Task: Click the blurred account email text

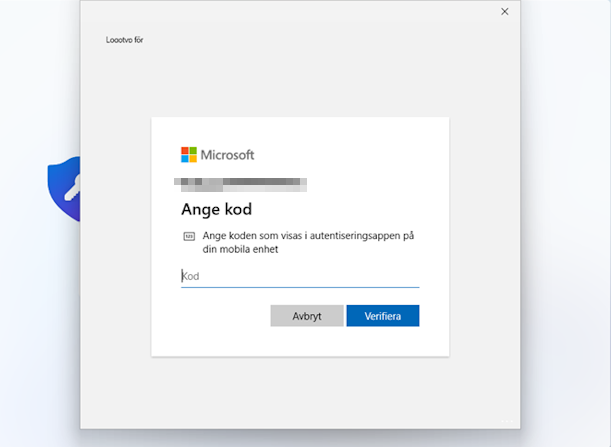Action: click(x=240, y=185)
